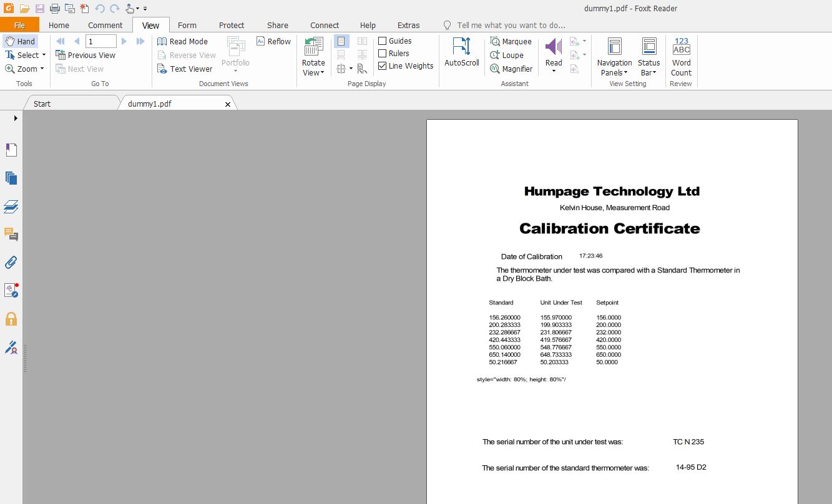The width and height of the screenshot is (832, 504).
Task: Click serial number value TC N 235
Action: click(x=688, y=442)
